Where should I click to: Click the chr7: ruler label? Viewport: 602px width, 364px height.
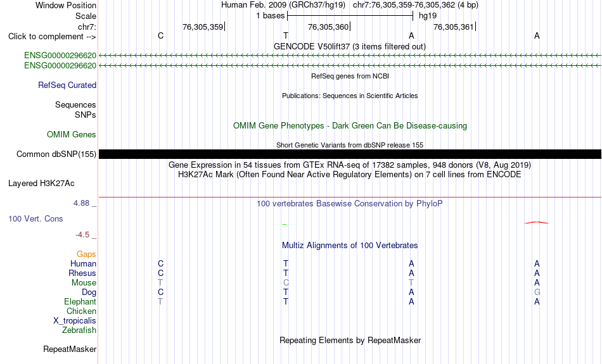pos(87,27)
